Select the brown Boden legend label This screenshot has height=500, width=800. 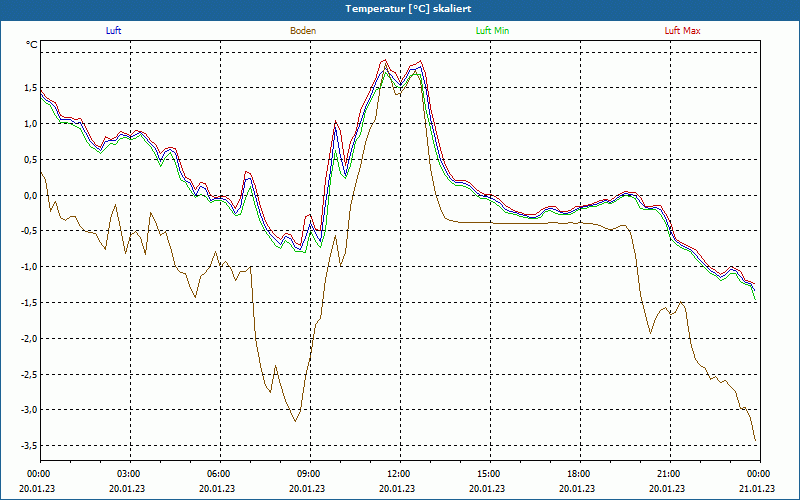pos(303,31)
